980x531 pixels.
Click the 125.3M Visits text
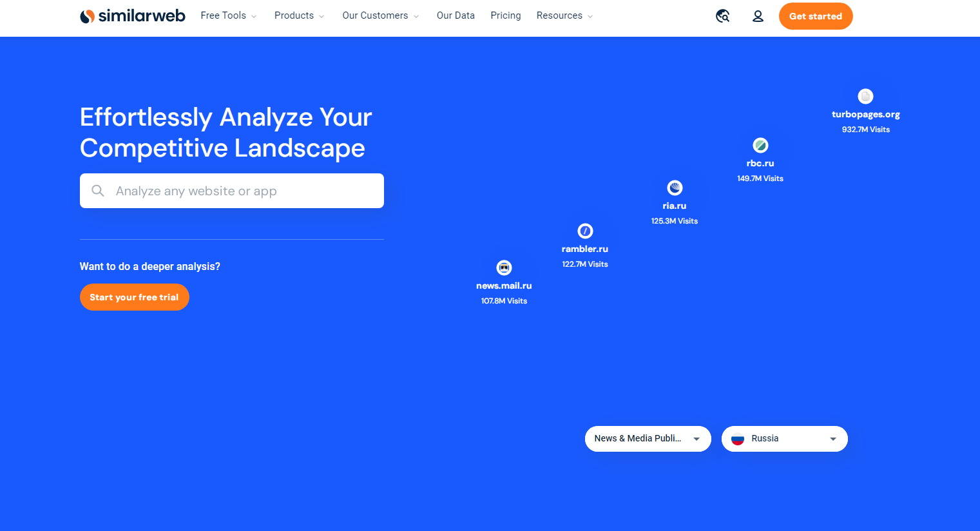[675, 221]
